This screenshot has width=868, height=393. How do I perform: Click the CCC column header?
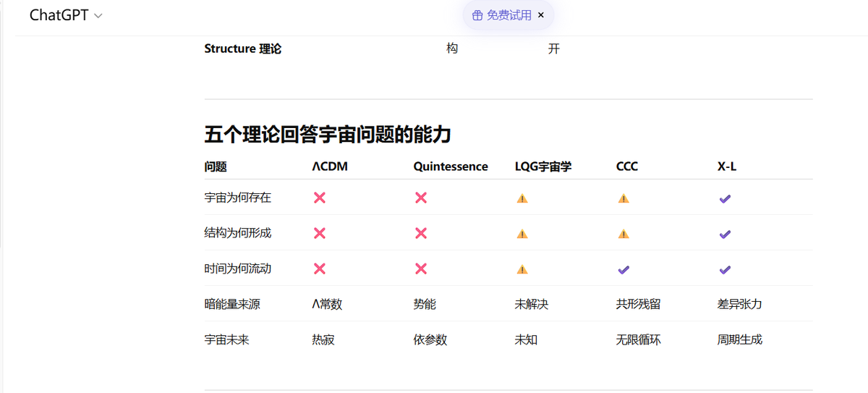coord(627,166)
